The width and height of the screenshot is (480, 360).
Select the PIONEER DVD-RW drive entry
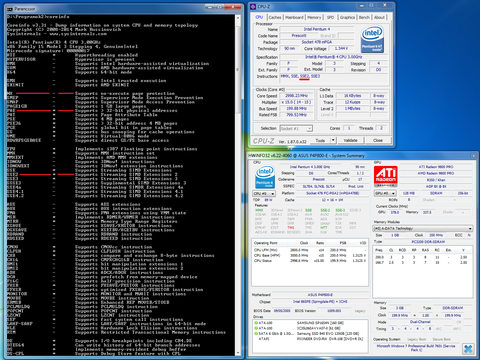310,339
